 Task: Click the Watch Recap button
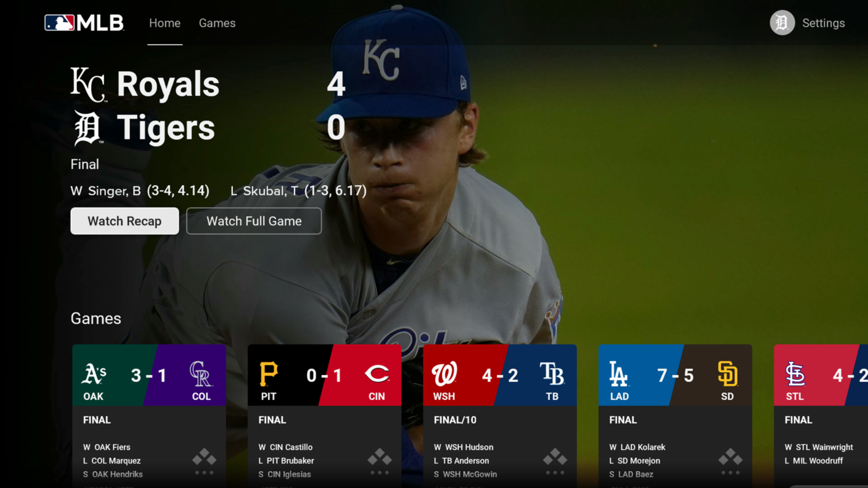[125, 221]
